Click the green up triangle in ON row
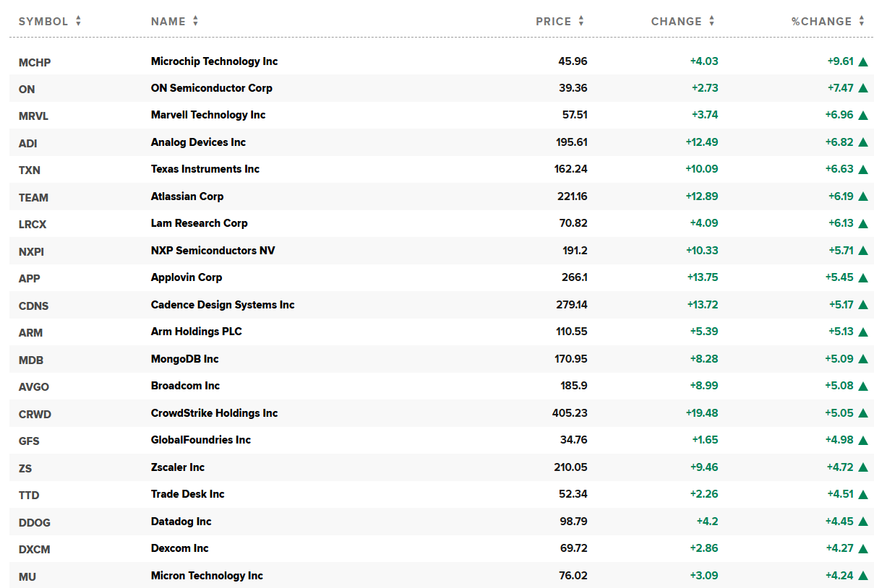The image size is (874, 588). click(x=862, y=88)
